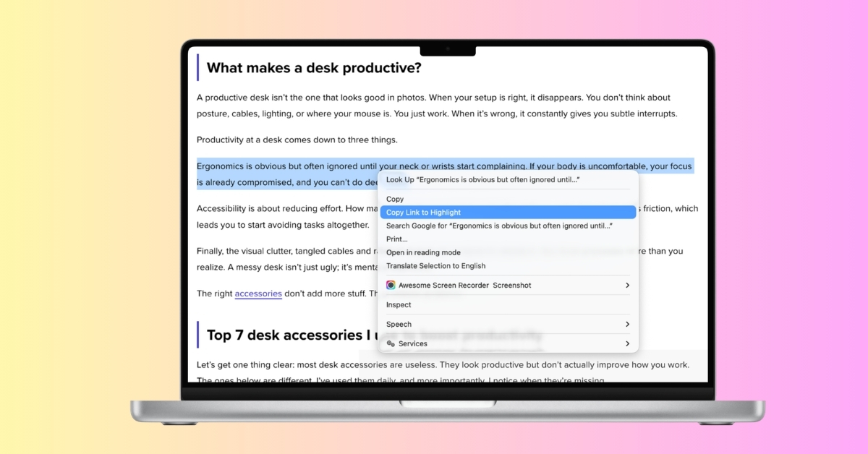Screen dimensions: 868x454
Task: Select Translate Selection to English
Action: pyautogui.click(x=435, y=266)
